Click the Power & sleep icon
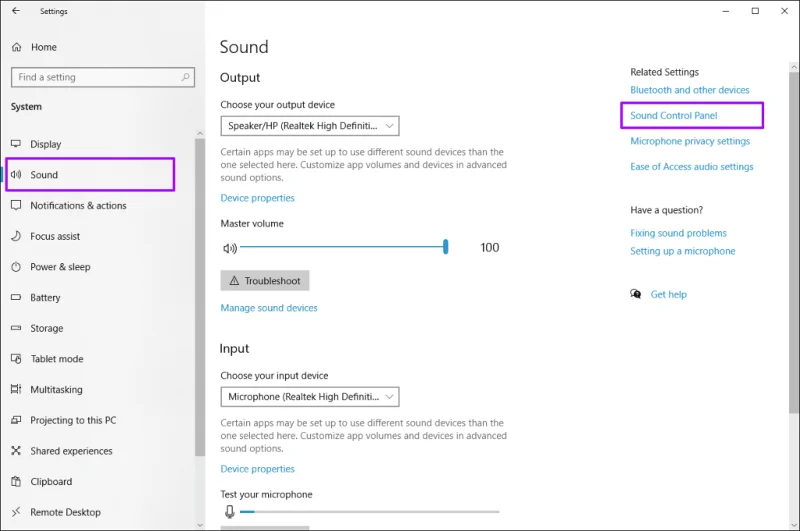This screenshot has width=800, height=531. click(x=16, y=266)
